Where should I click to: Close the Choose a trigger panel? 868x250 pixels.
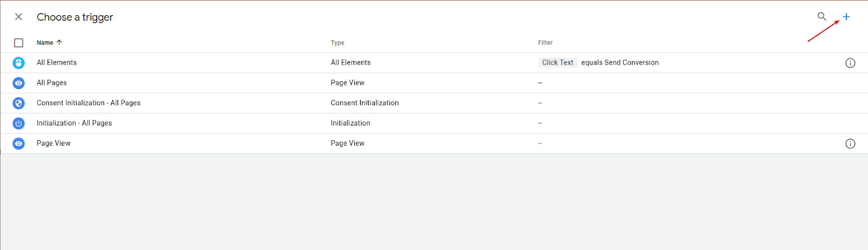(x=18, y=17)
